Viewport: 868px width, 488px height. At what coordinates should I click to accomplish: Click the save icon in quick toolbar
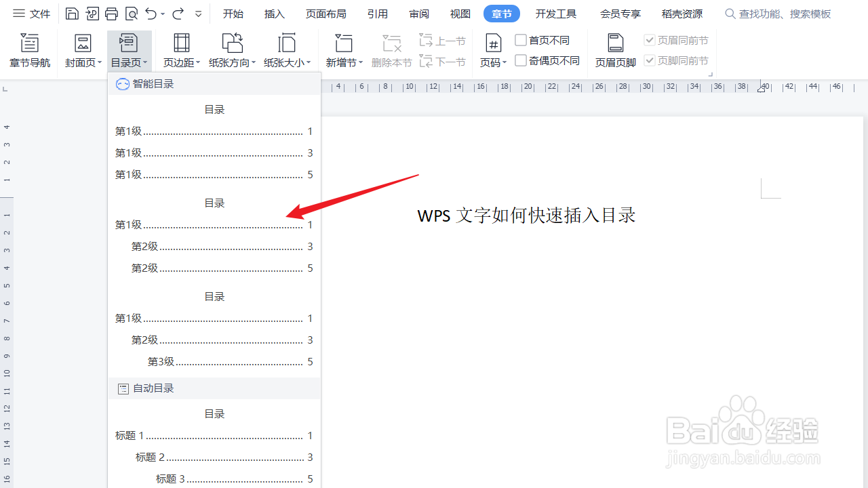click(72, 14)
